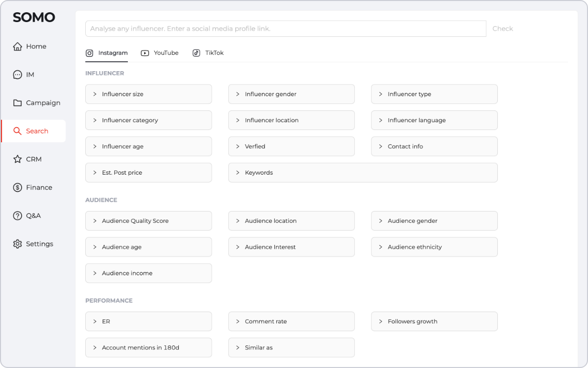
Task: Expand the Est. Post price filter
Action: [x=148, y=173]
